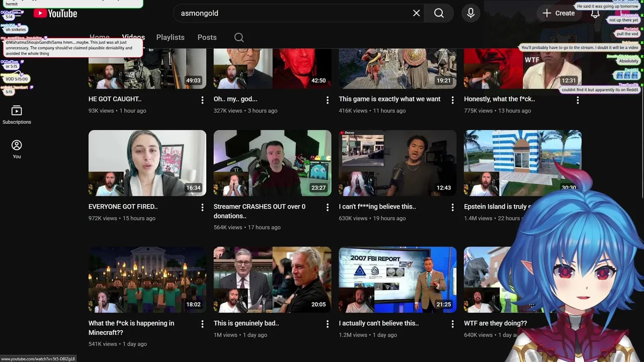Click the 416K views • 11 hours ago text
The height and width of the screenshot is (362, 644).
coord(372,111)
